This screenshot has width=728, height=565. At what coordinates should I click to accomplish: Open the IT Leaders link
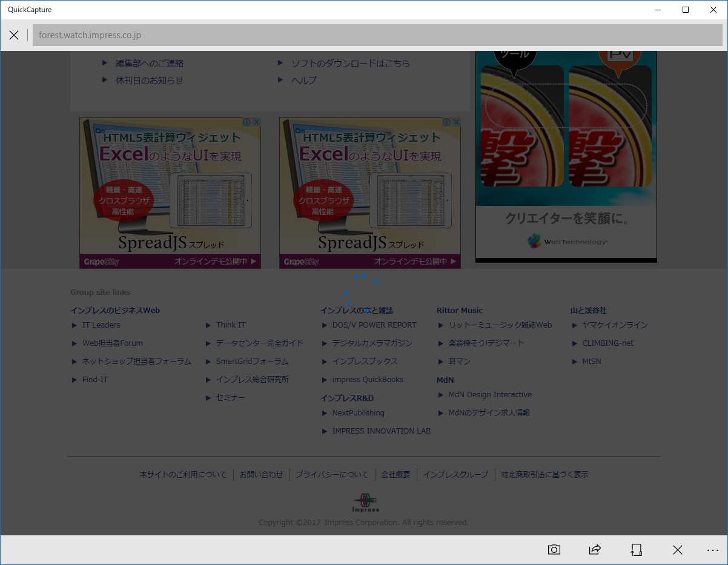pyautogui.click(x=101, y=325)
